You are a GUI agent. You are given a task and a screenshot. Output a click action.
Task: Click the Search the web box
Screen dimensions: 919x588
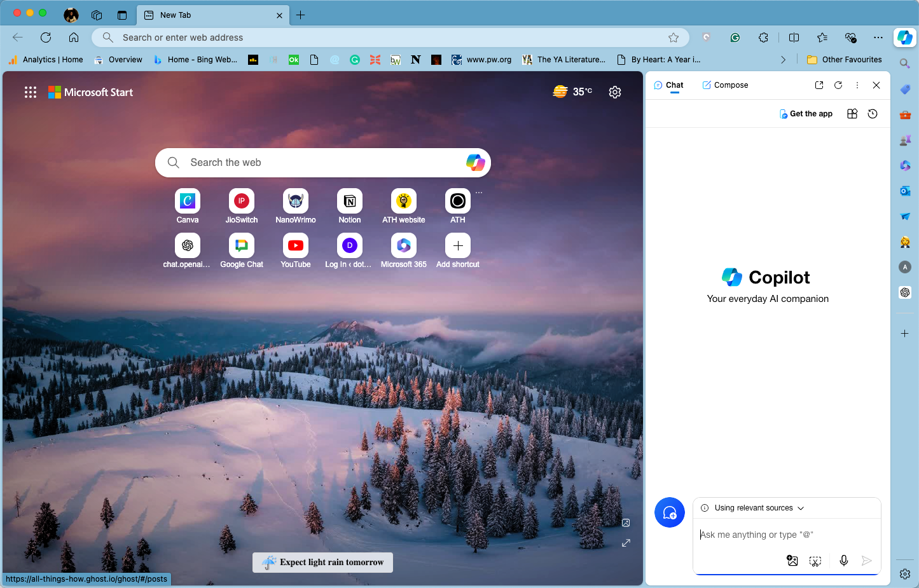[323, 163]
